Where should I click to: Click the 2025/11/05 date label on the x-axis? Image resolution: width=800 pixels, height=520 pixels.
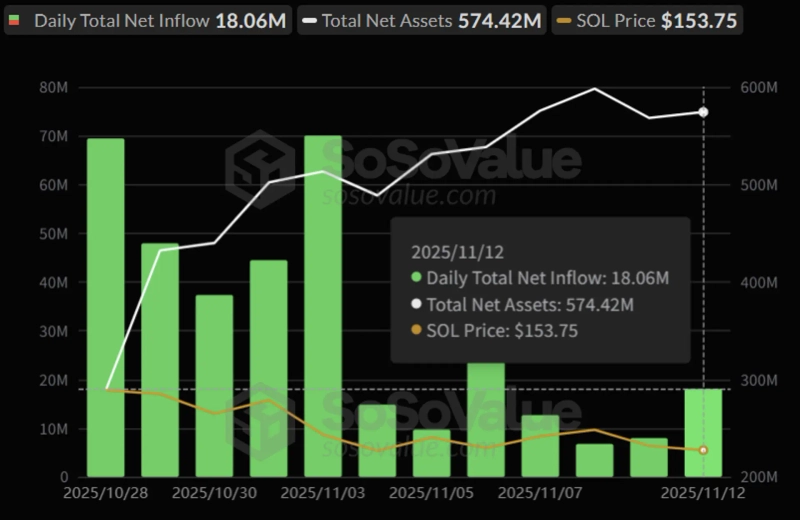(430, 493)
